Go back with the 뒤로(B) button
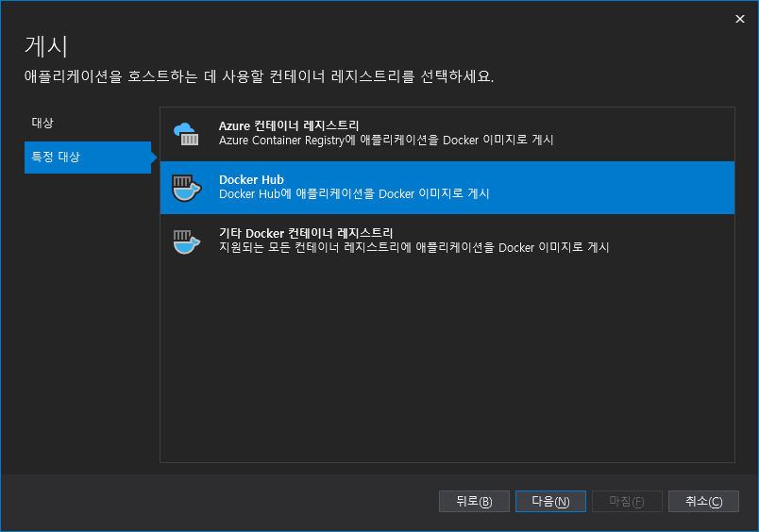Screen dimensions: 759x532 pyautogui.click(x=474, y=501)
